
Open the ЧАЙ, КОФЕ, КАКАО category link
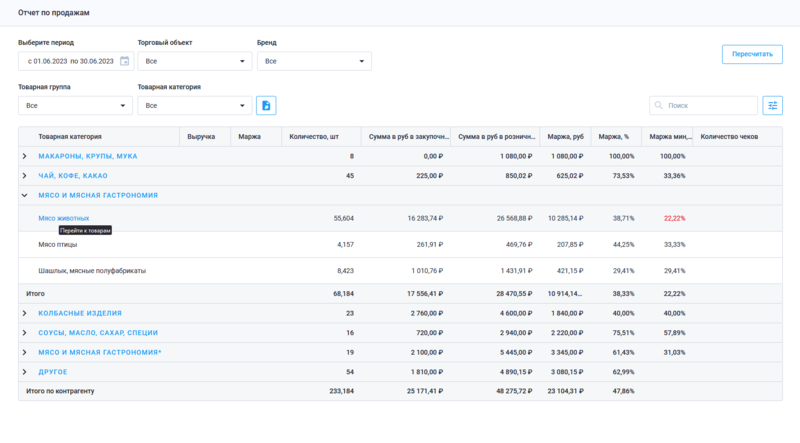click(73, 176)
